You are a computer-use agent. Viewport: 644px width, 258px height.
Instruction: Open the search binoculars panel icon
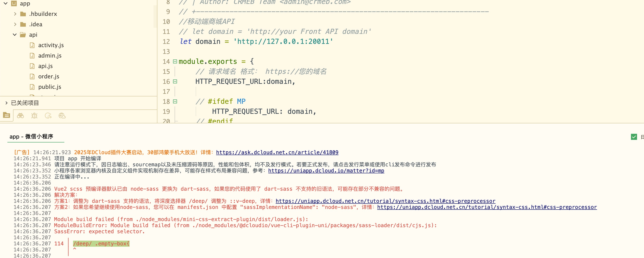tap(20, 116)
